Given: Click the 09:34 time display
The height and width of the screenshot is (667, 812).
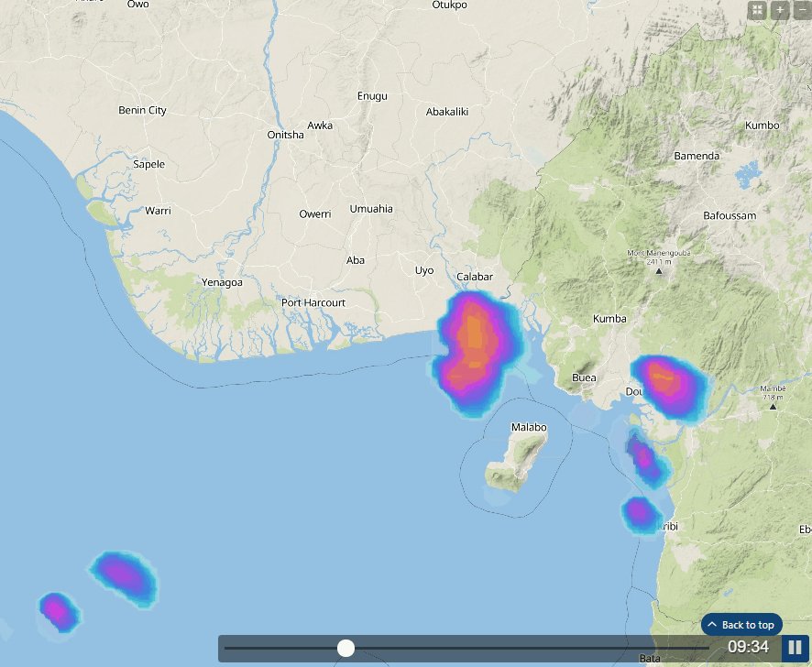Looking at the screenshot, I should [748, 647].
